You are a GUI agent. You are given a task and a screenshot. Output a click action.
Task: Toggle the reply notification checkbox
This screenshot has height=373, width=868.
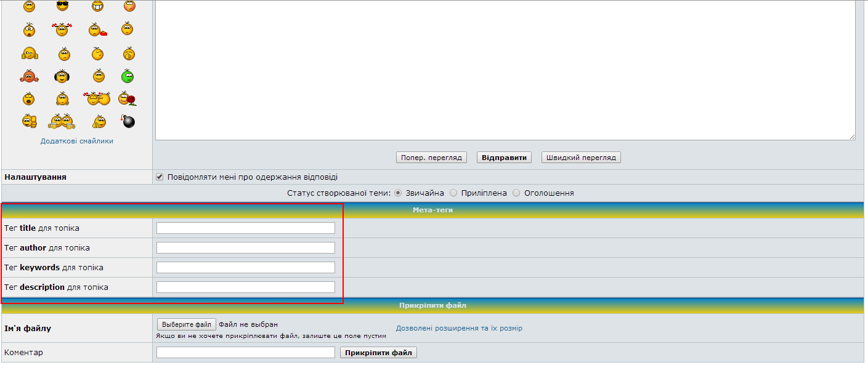click(x=160, y=177)
